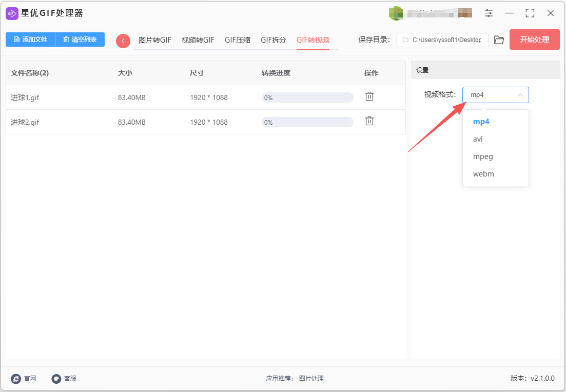
Task: Open the 视频转GIF tab
Action: coord(198,40)
